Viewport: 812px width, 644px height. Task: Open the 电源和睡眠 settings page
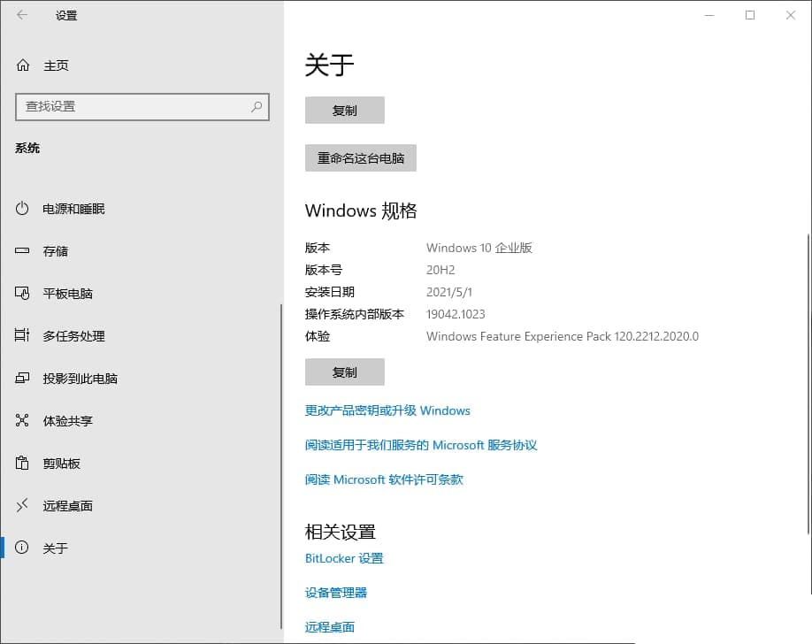[x=141, y=209]
